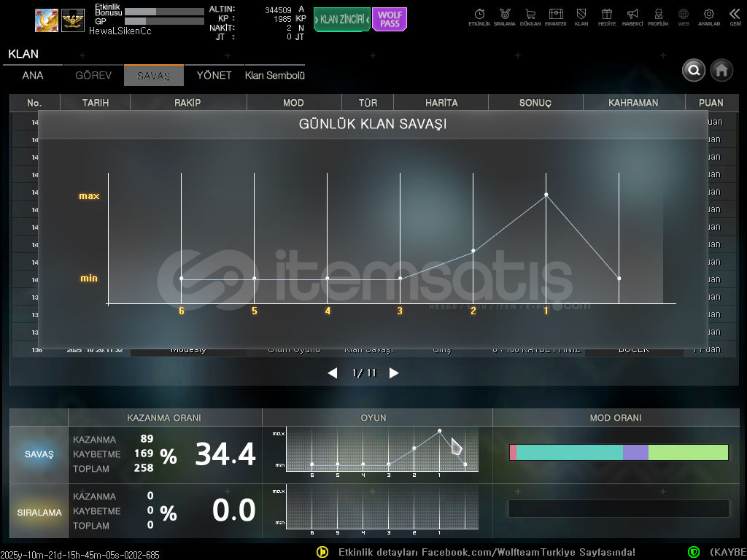This screenshot has width=747, height=560.
Task: Go to previous page of war list
Action: [x=333, y=373]
